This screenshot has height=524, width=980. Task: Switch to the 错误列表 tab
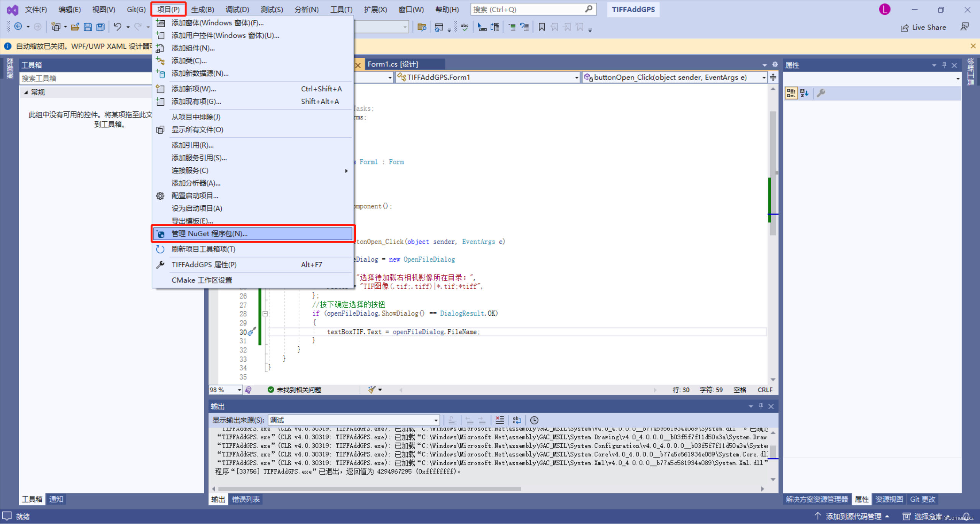pyautogui.click(x=245, y=499)
